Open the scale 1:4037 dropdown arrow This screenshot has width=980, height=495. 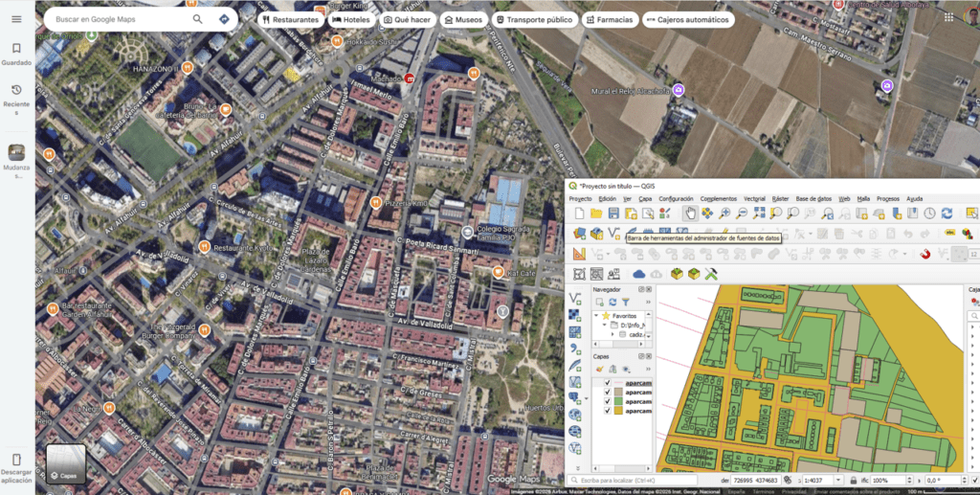[x=838, y=480]
